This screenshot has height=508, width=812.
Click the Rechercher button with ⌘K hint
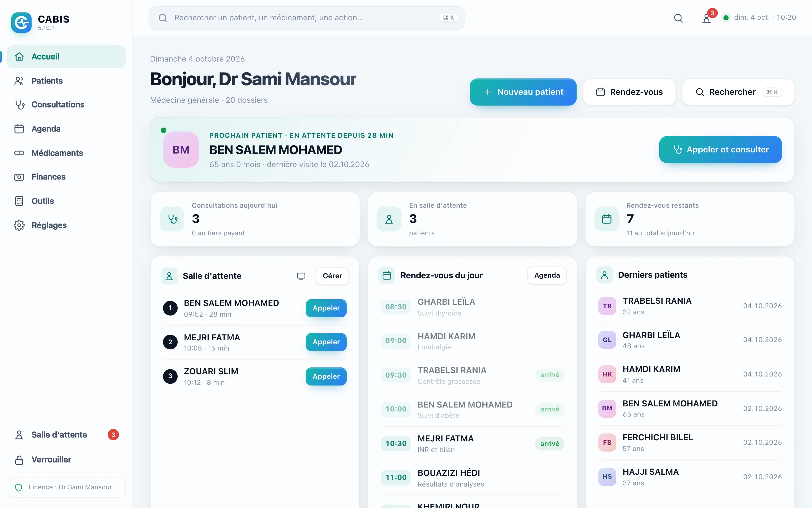(738, 92)
